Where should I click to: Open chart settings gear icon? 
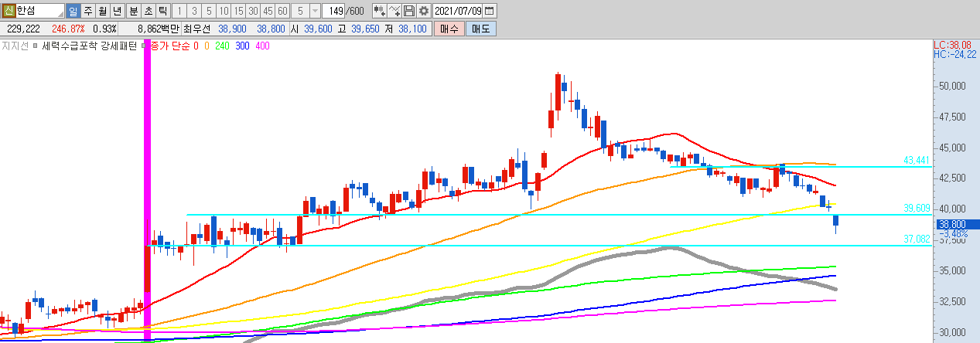tap(423, 12)
